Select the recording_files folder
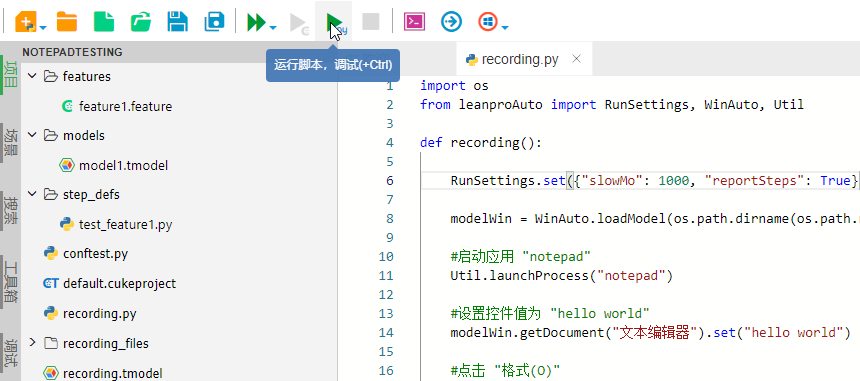 click(x=106, y=344)
